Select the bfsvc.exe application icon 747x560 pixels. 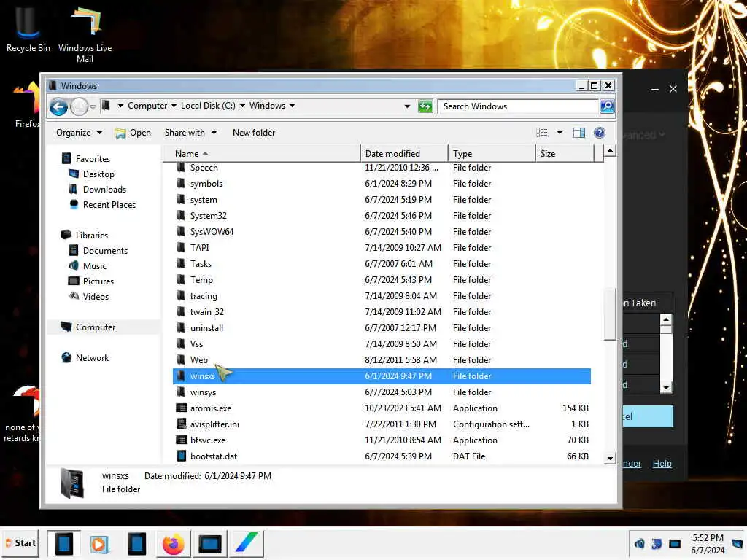pyautogui.click(x=181, y=440)
